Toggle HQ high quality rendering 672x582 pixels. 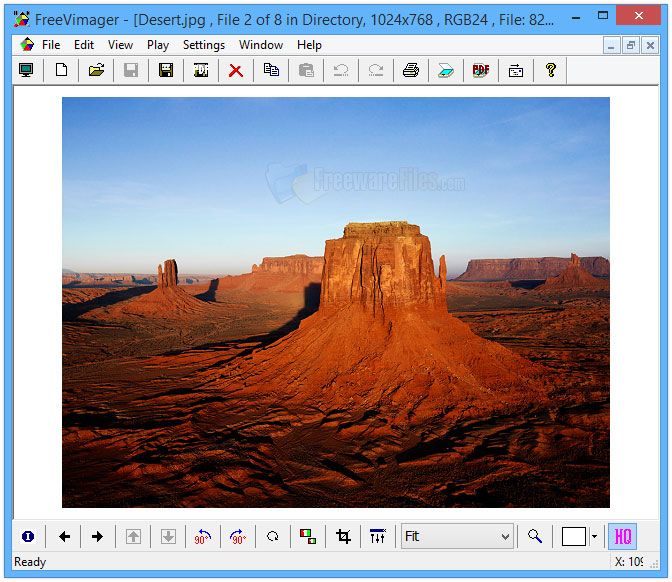click(623, 536)
